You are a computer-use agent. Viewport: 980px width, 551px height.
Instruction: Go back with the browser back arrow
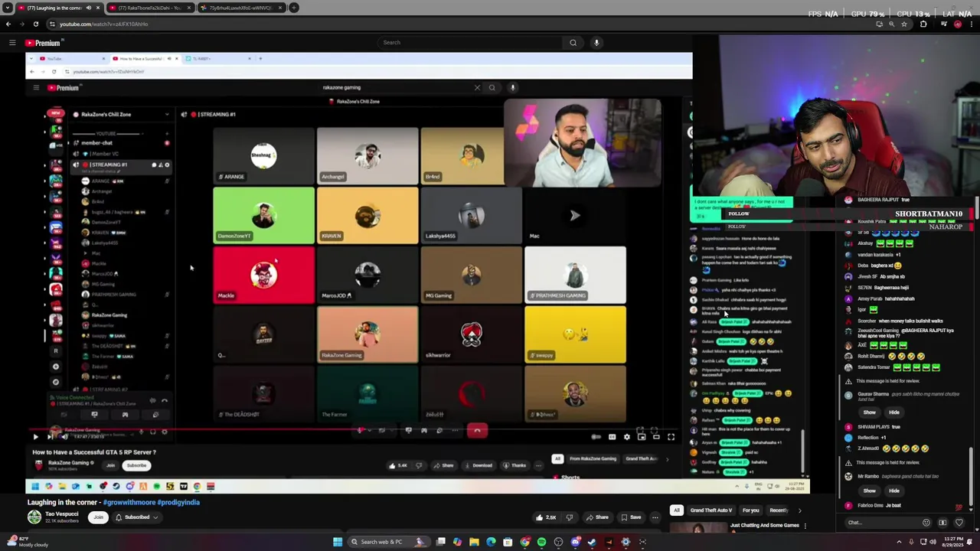(8, 24)
